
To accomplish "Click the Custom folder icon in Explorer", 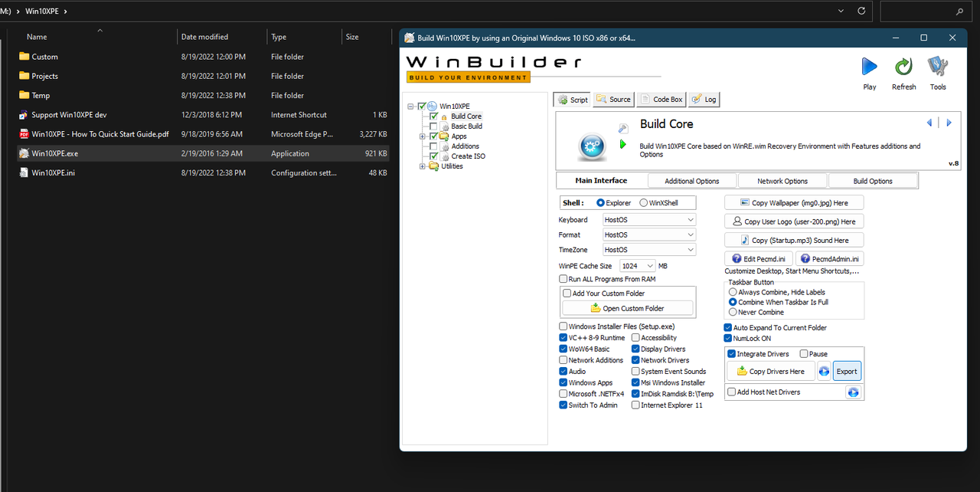I will coord(24,57).
